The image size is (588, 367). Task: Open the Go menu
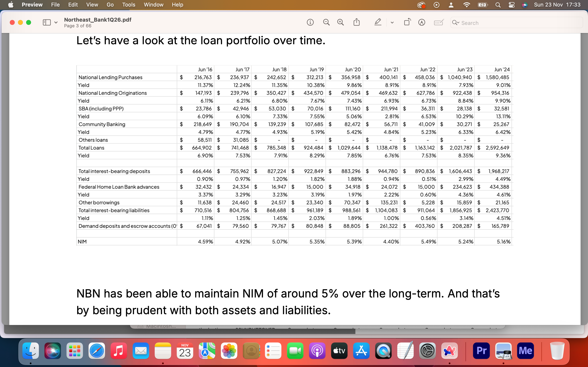110,5
